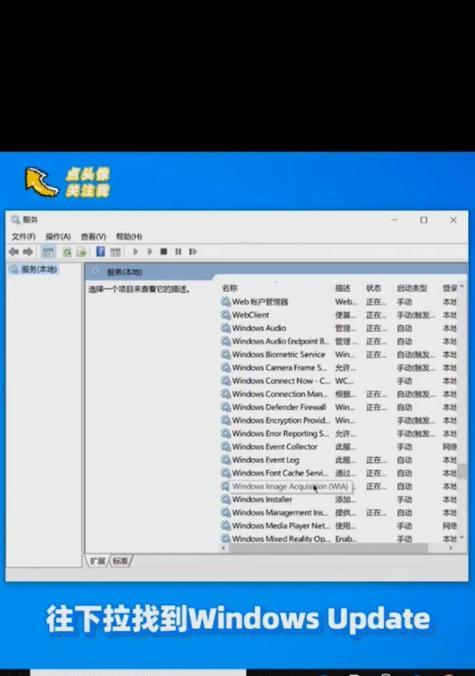Click the 服务(本地) header above the list

coord(125,272)
